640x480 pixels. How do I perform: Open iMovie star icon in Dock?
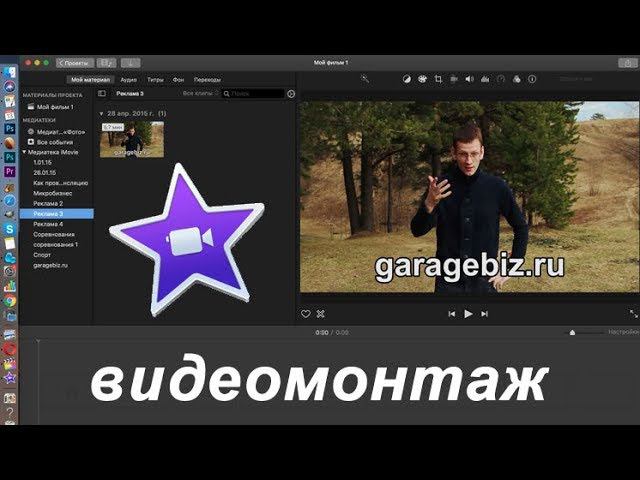click(x=9, y=378)
